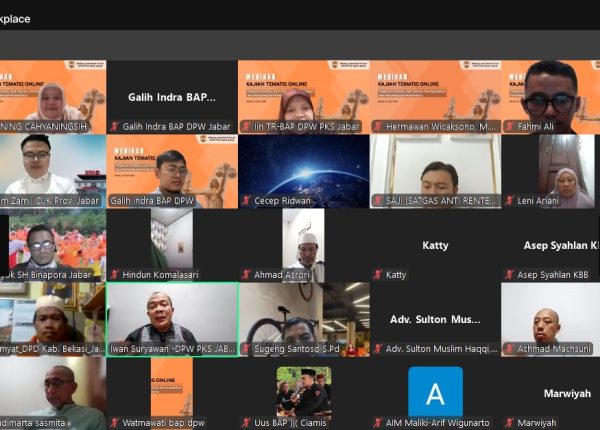Select Sugeng Santoso video with bicycle
Image resolution: width=600 pixels, height=430 pixels.
coord(304,319)
